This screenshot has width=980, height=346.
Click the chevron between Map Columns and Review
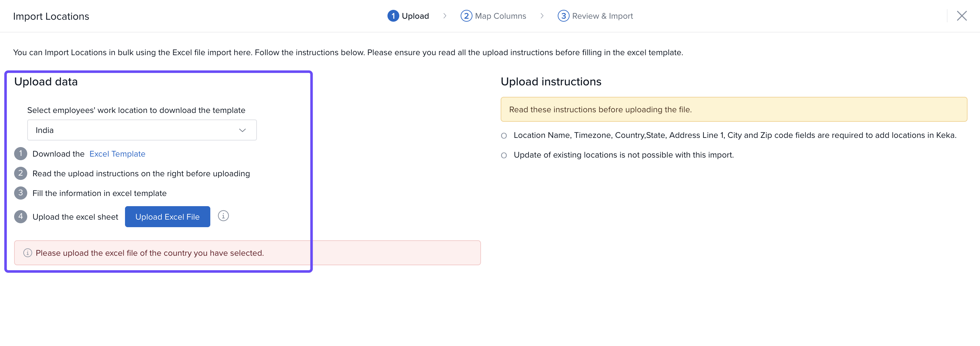point(542,16)
